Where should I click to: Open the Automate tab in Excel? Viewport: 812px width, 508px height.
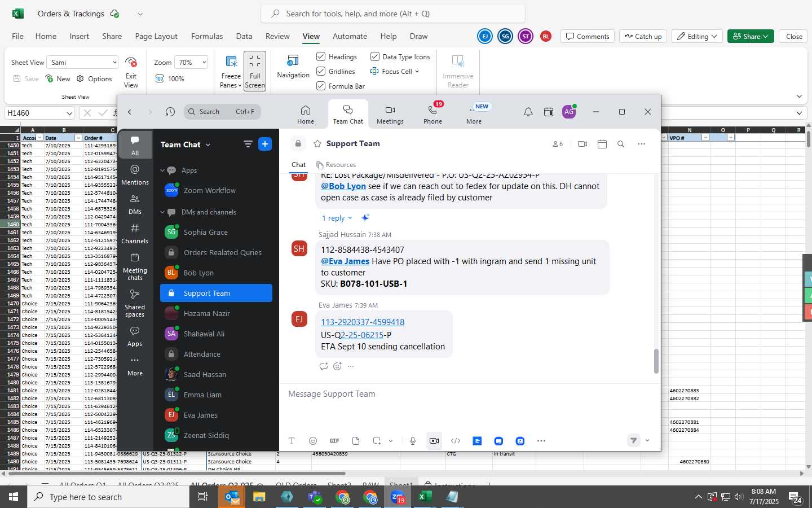coord(350,36)
